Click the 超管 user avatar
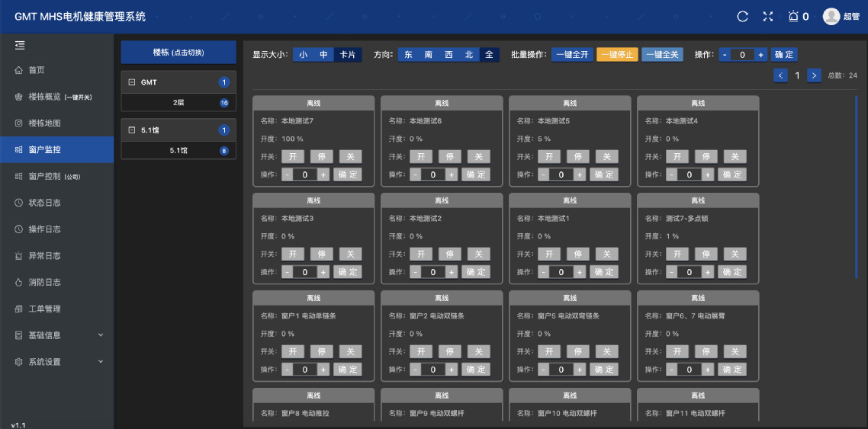The height and width of the screenshot is (429, 868). point(831,17)
